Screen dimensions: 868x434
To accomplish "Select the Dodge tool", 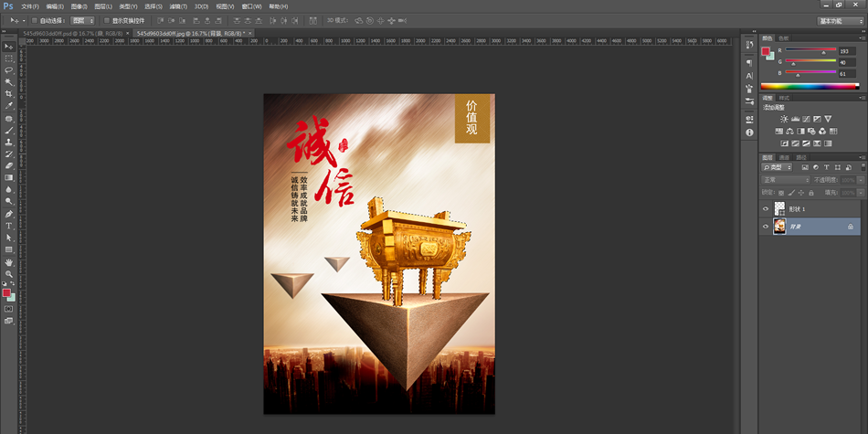I will (x=9, y=201).
